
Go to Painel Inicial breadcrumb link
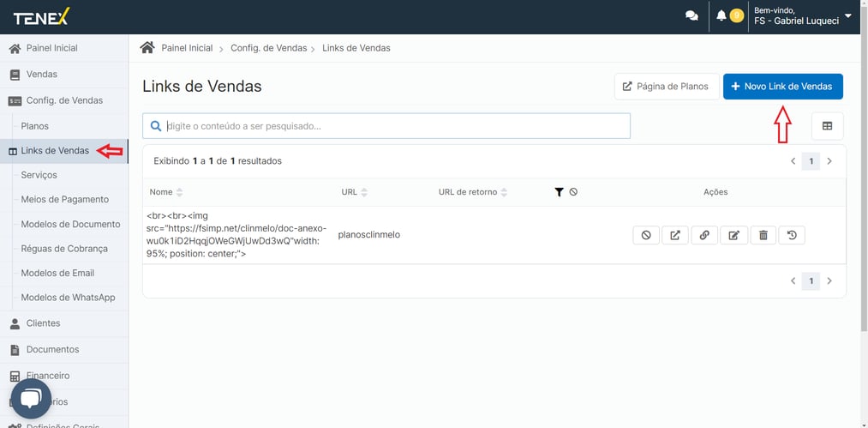[x=187, y=48]
